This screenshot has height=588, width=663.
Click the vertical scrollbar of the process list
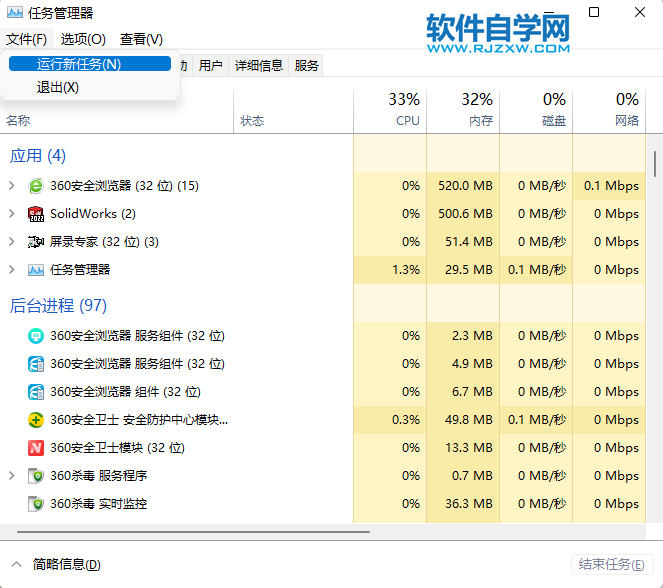pyautogui.click(x=655, y=164)
